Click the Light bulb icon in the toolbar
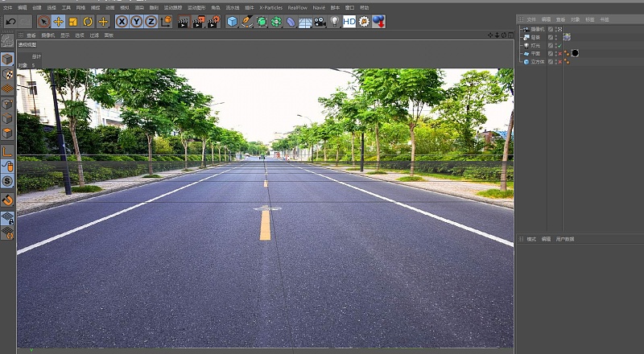The image size is (644, 354). pyautogui.click(x=335, y=22)
